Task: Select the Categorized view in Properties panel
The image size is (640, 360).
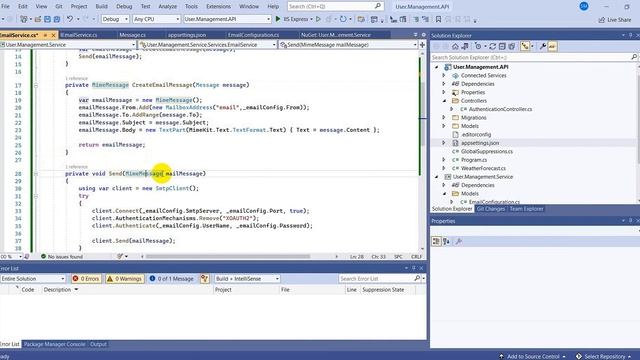Action: tap(436, 242)
